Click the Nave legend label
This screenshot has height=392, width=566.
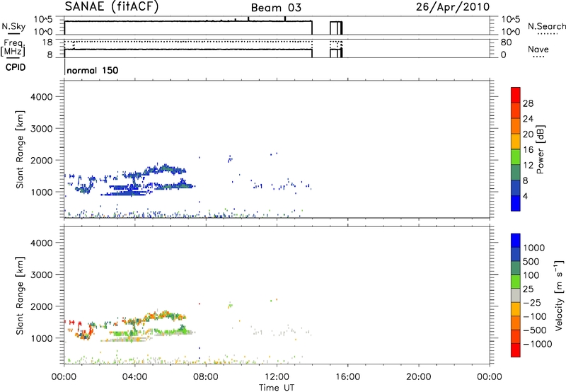(x=538, y=50)
